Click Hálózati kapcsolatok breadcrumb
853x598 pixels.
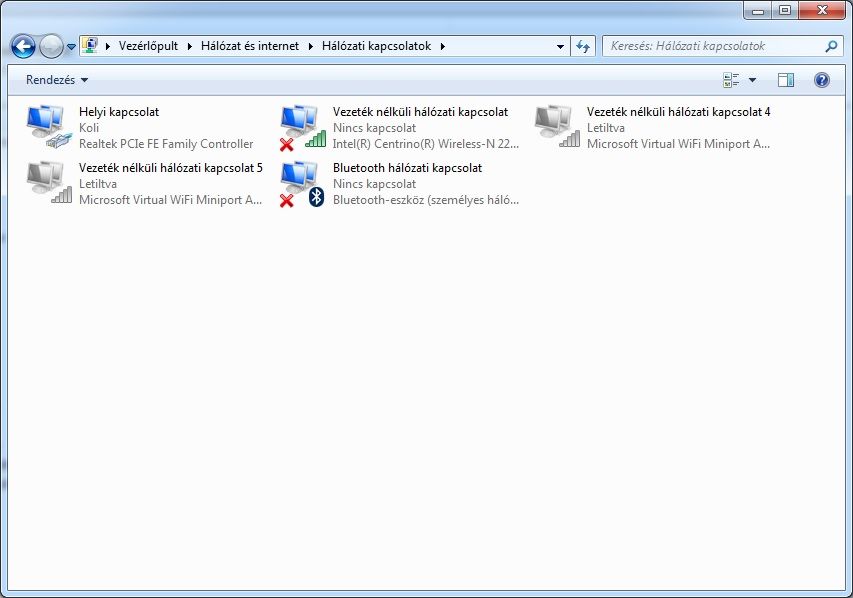[x=376, y=46]
